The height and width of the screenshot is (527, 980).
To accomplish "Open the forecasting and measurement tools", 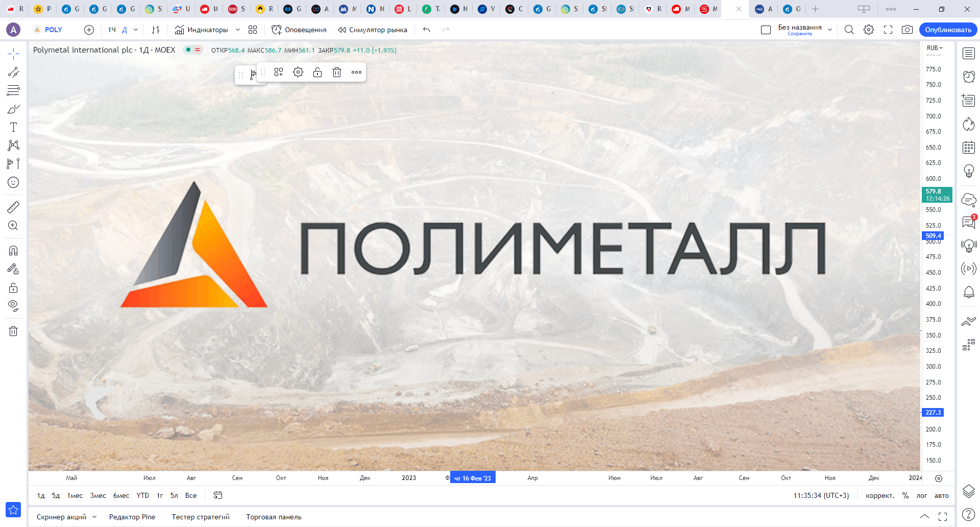I will click(13, 164).
